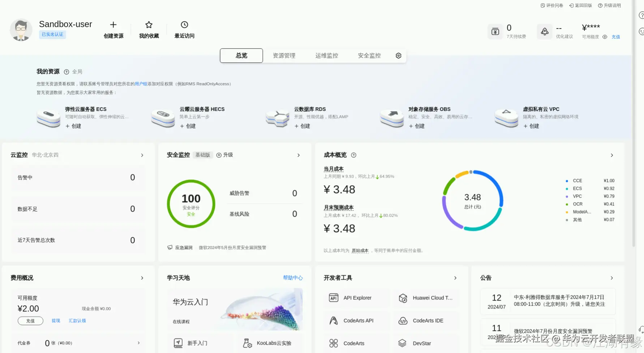Open 帮助中心 in 学习天地 panel

[293, 278]
